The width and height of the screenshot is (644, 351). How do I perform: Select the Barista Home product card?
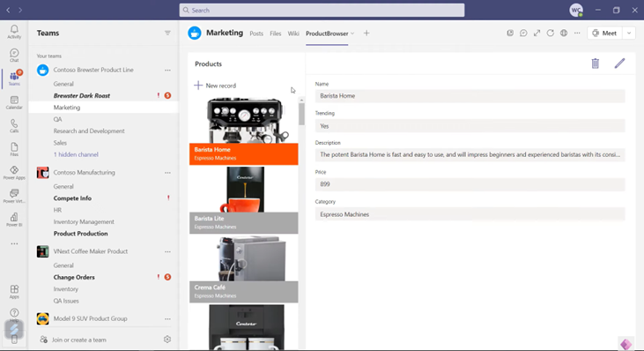pyautogui.click(x=243, y=131)
